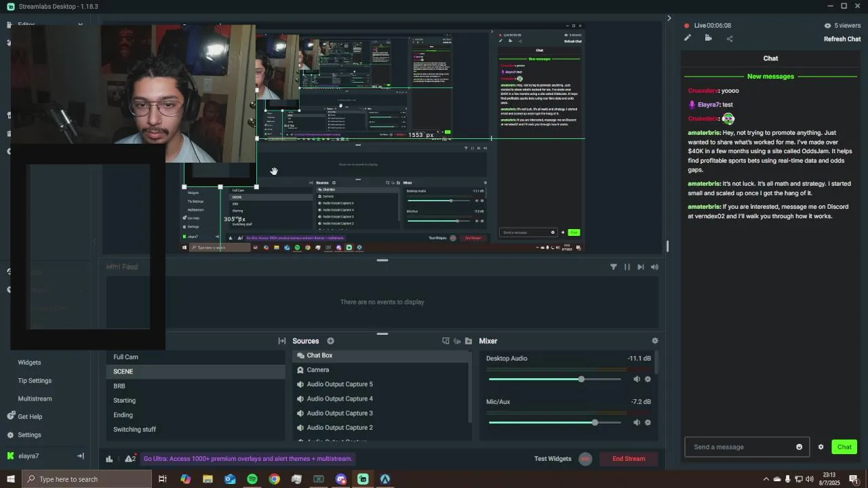Image resolution: width=868 pixels, height=488 pixels.
Task: Open performance stats bar chart icon
Action: (x=109, y=459)
